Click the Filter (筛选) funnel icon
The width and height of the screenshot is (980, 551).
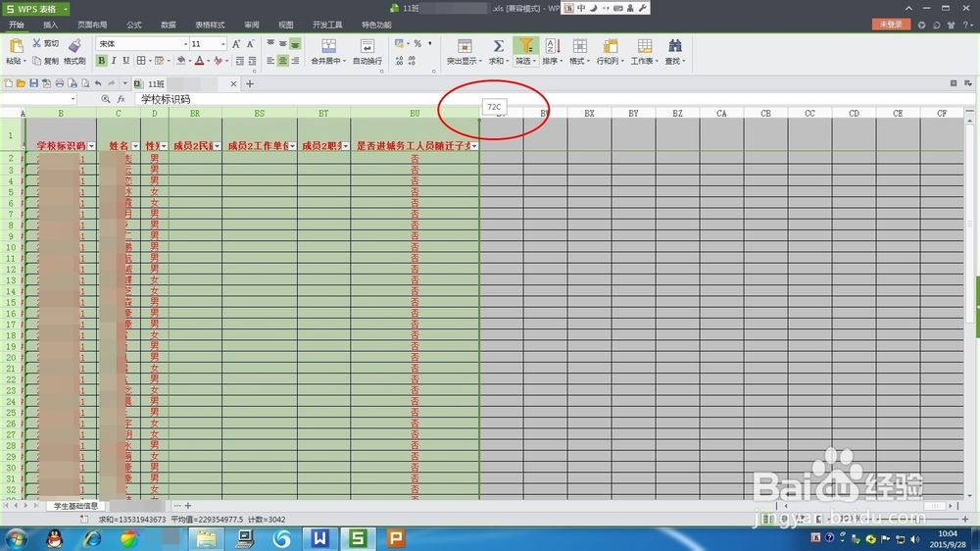pos(525,45)
